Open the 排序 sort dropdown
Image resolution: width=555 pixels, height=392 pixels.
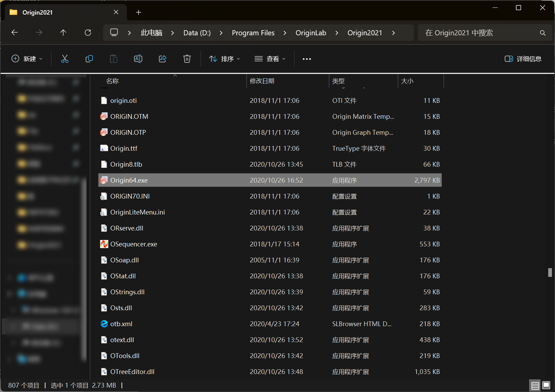click(224, 59)
